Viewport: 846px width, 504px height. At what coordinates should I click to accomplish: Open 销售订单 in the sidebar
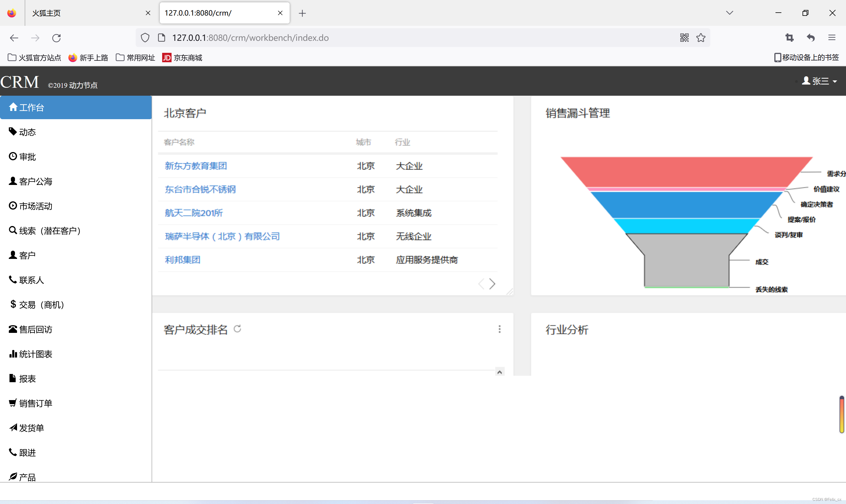(x=76, y=404)
